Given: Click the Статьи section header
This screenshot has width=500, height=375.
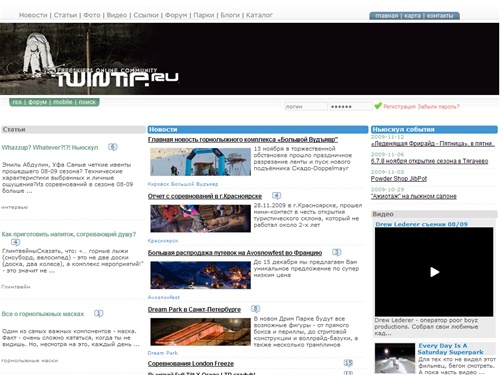Looking at the screenshot, I should tap(73, 129).
